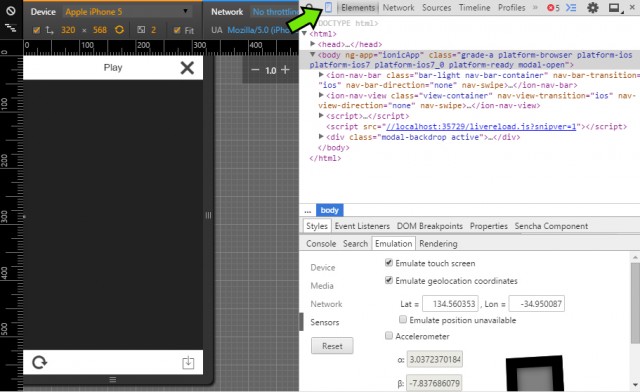Select Media in emulation sidebar
640x392 pixels.
(322, 286)
